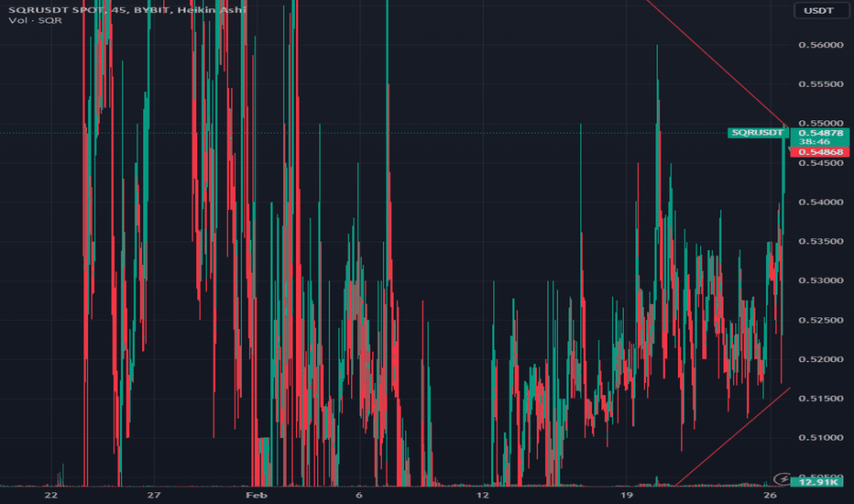Click the 0.56000 price axis label
The image size is (854, 504).
(821, 45)
